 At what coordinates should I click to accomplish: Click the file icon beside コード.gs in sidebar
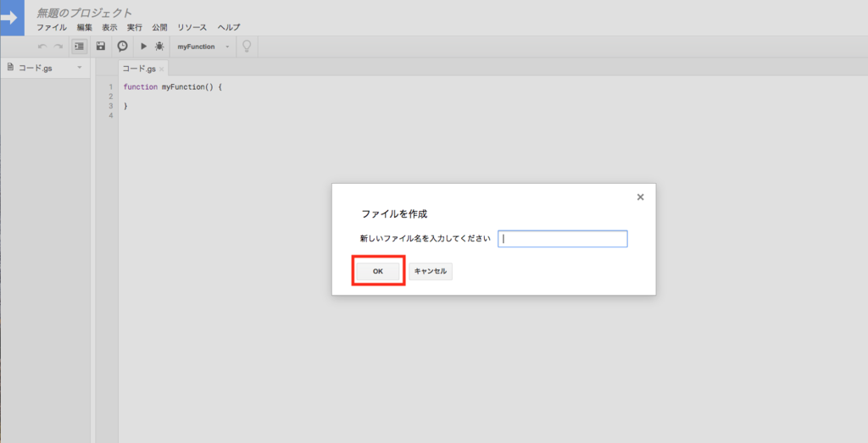tap(10, 68)
